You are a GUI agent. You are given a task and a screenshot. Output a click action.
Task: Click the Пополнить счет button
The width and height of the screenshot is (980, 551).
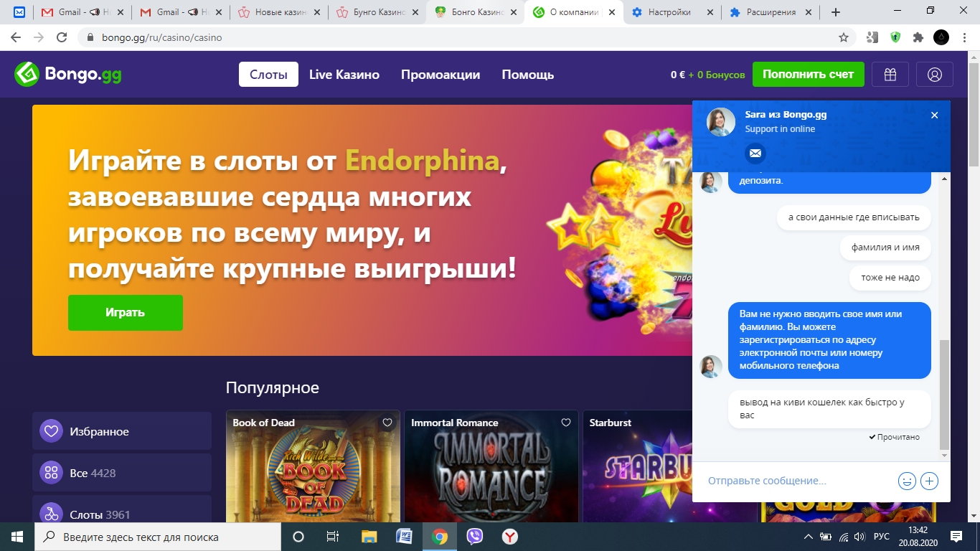808,74
